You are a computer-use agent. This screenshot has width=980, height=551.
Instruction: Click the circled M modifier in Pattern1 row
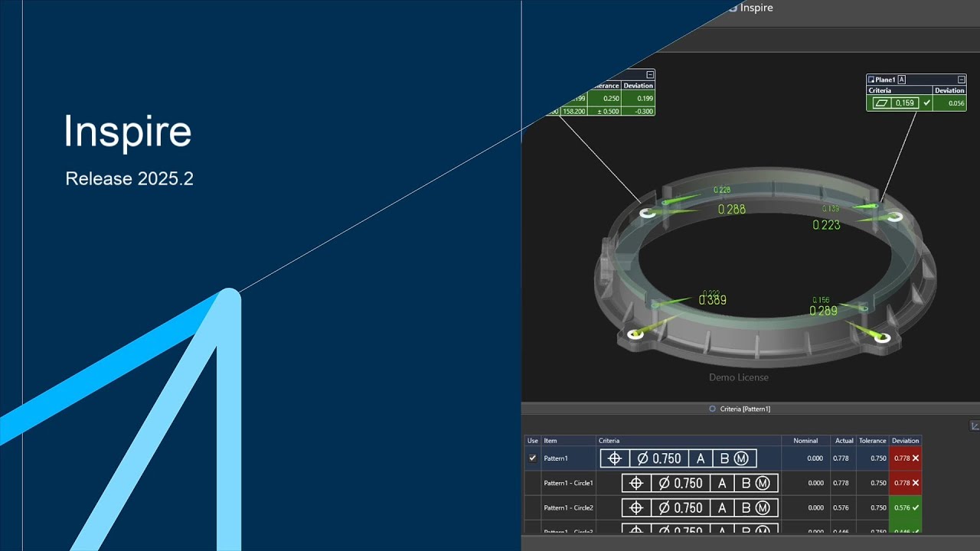(741, 458)
